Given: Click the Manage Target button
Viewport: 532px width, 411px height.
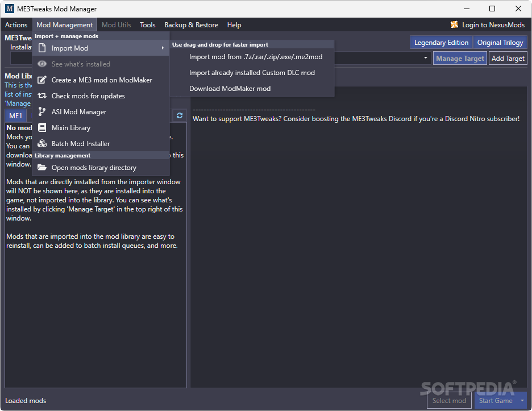Looking at the screenshot, I should [460, 59].
